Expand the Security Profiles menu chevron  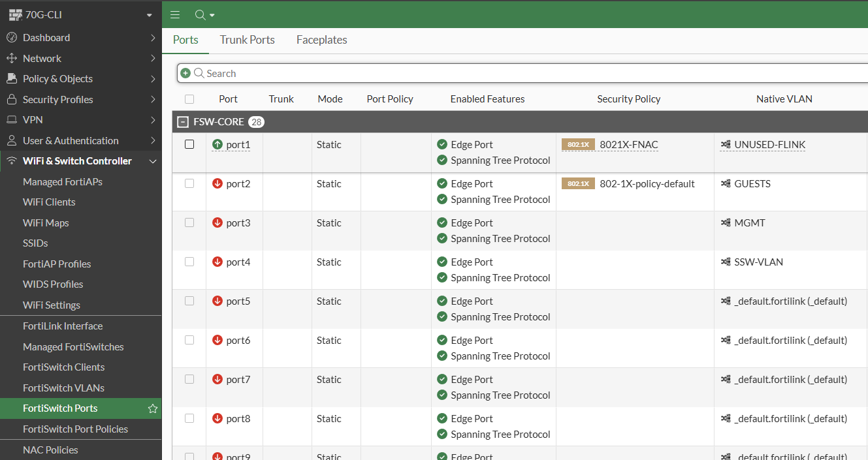point(153,99)
